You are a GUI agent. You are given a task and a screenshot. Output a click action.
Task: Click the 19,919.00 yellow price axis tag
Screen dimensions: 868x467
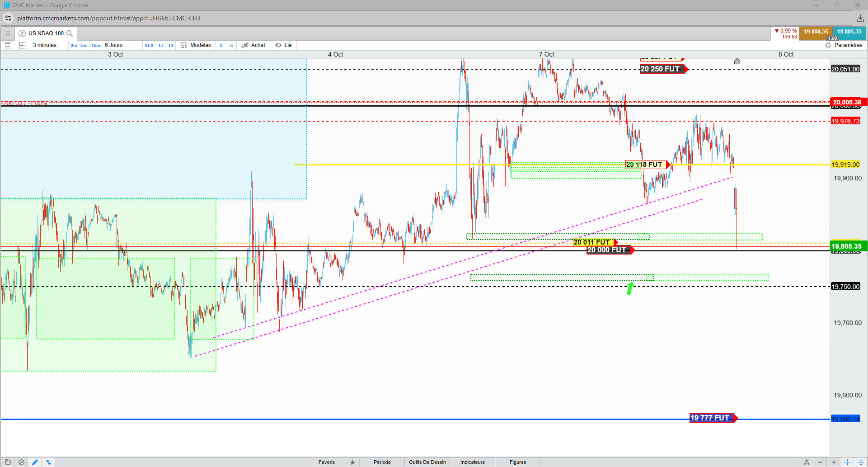(845, 165)
